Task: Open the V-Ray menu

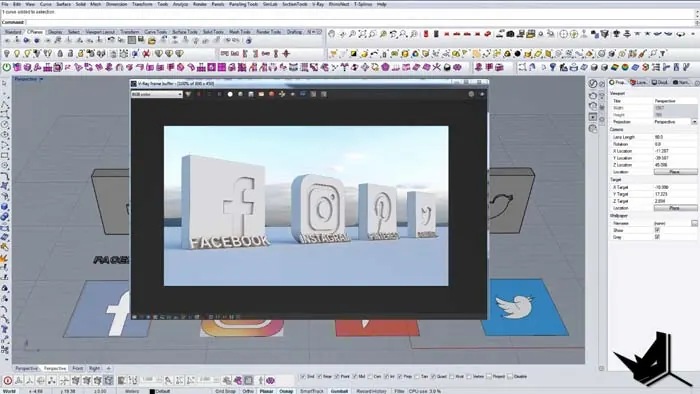Action: [x=318, y=4]
